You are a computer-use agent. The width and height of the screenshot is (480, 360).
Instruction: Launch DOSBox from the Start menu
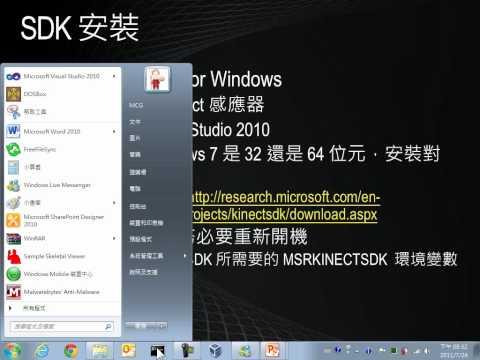pyautogui.click(x=62, y=94)
